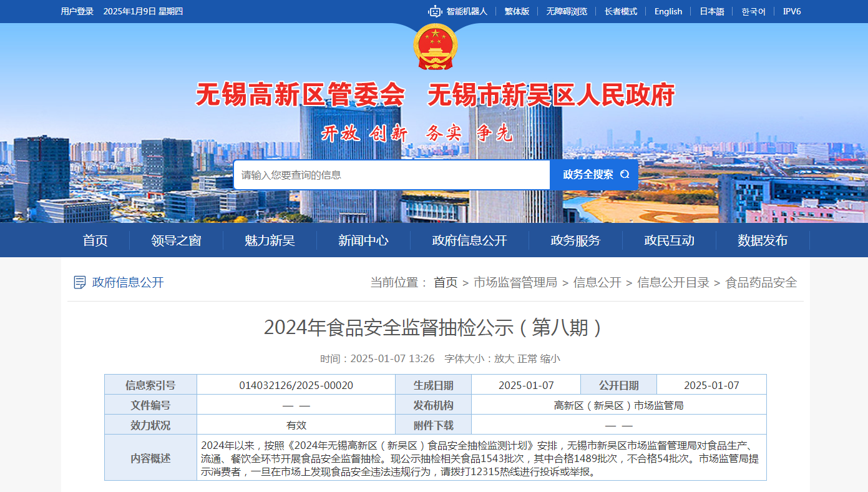Image resolution: width=868 pixels, height=492 pixels.
Task: Open 政务服务 menu
Action: (575, 240)
